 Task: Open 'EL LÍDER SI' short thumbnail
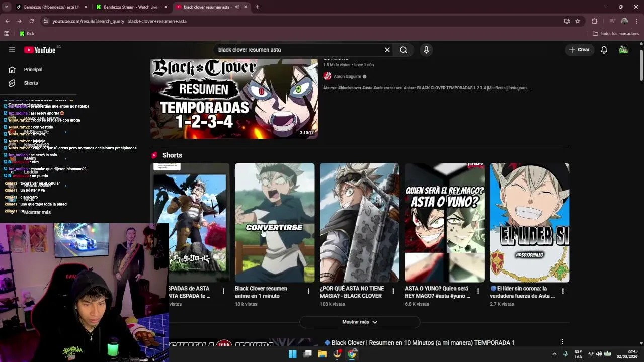coord(529,222)
